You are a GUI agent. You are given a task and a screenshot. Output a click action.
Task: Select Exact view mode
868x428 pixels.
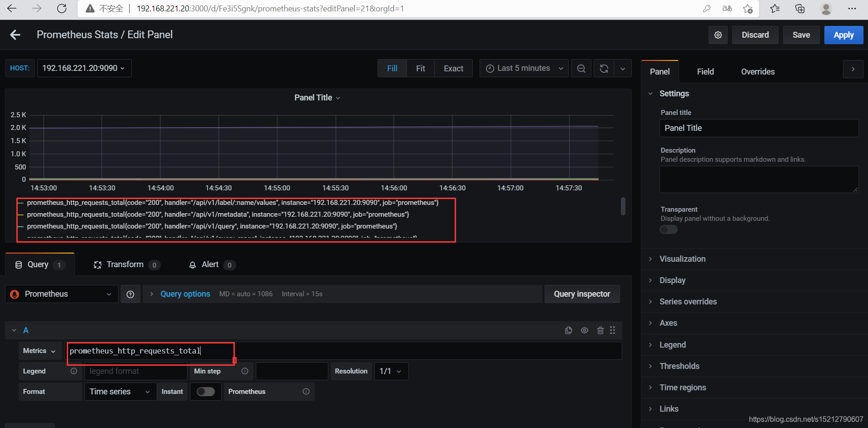coord(453,69)
